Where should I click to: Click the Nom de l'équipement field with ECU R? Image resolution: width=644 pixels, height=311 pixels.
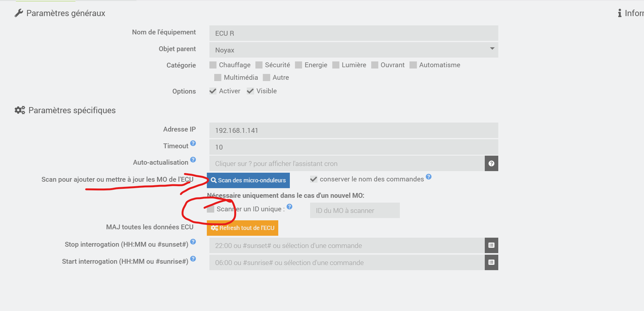[x=354, y=33]
